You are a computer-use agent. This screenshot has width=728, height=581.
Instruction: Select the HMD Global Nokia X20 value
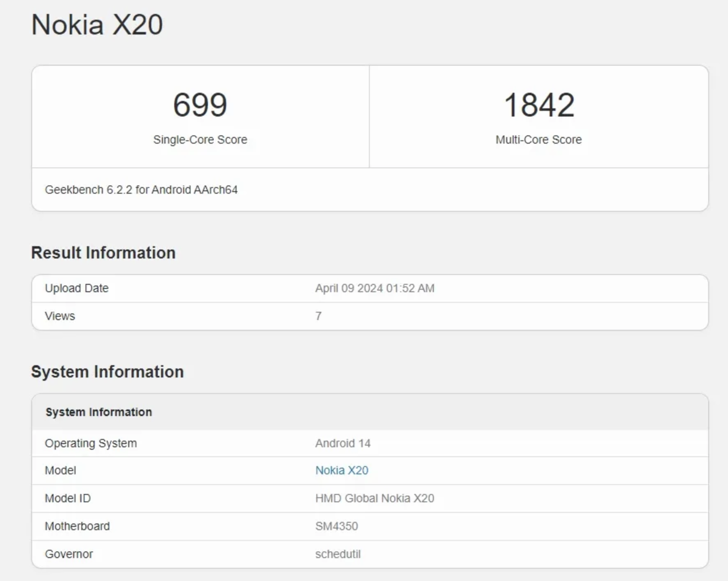[x=375, y=499]
